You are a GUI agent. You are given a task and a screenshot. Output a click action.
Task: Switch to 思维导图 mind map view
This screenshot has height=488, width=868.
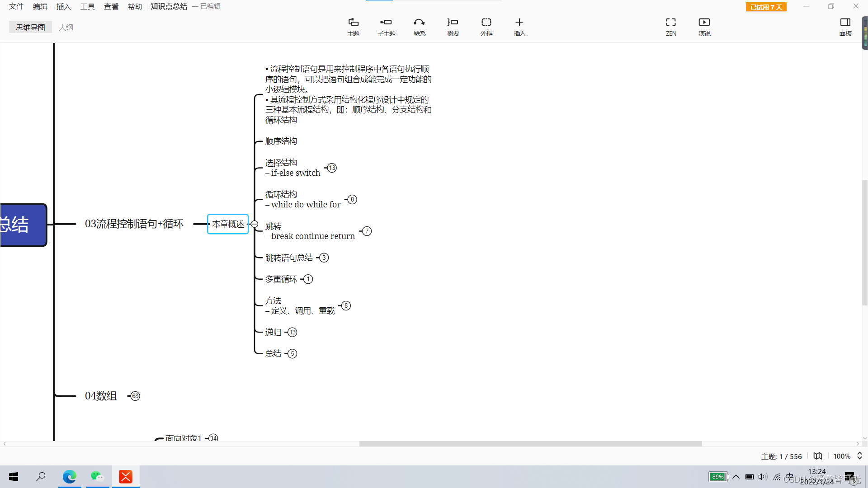(x=30, y=27)
